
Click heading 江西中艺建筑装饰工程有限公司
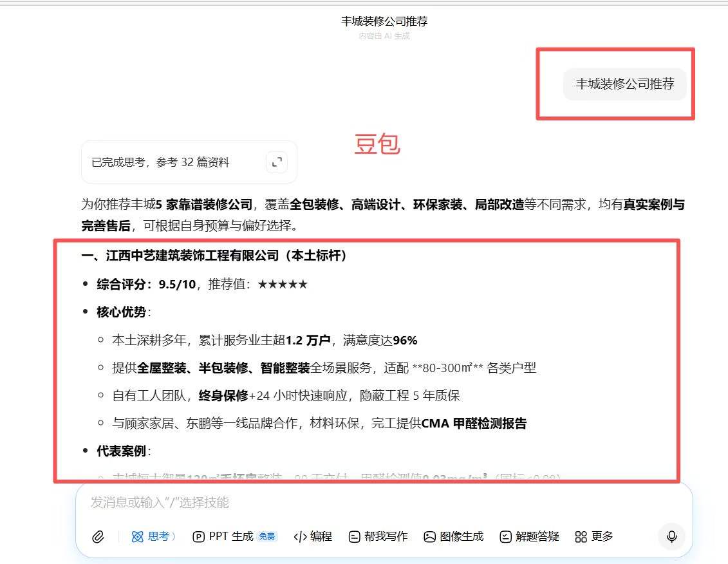pos(214,256)
